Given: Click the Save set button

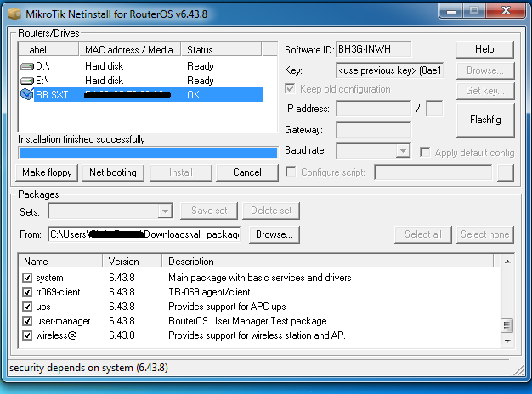Looking at the screenshot, I should (209, 211).
